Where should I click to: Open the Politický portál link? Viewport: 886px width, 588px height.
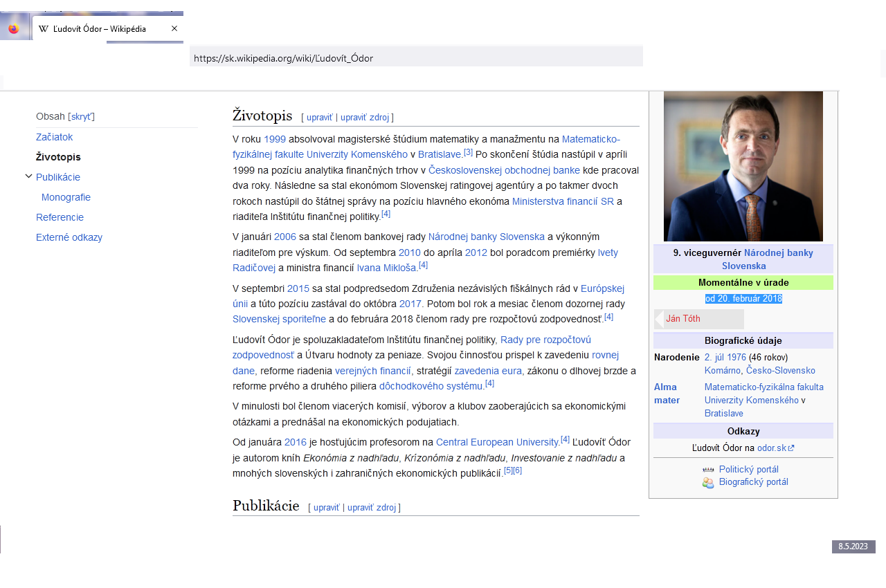pos(749,470)
